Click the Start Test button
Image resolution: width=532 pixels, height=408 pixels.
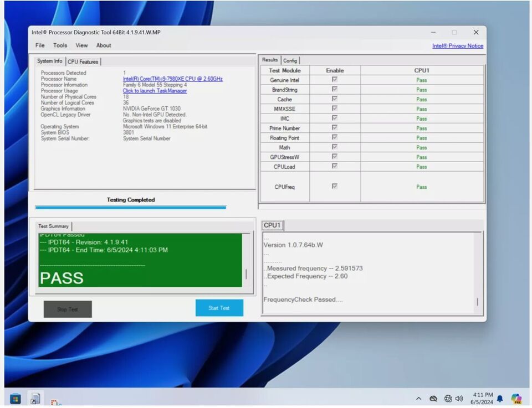(219, 308)
